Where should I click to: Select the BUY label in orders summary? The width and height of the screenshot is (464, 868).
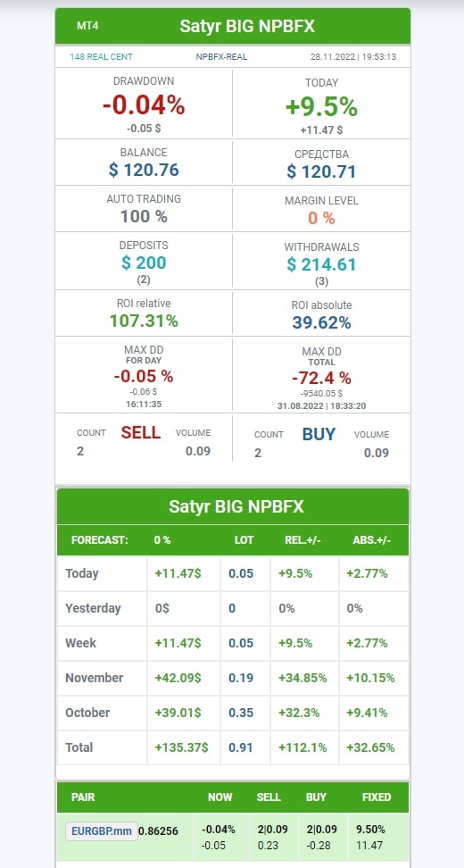tap(319, 434)
